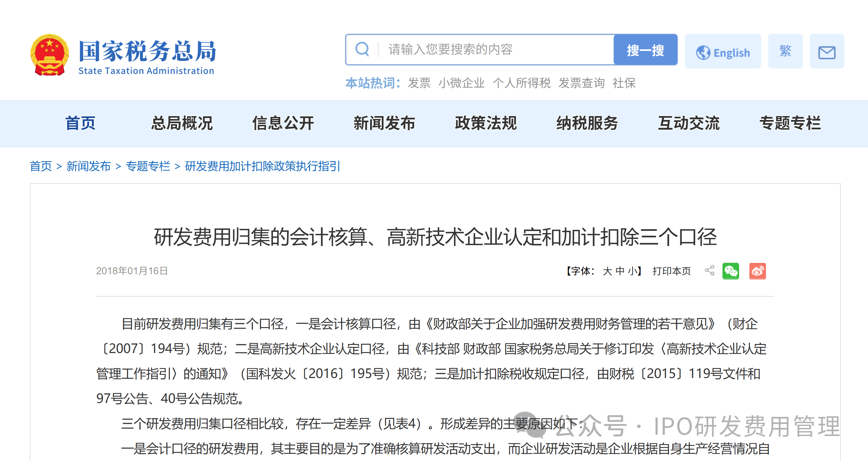
Task: Share article via the WeChat icon
Action: click(731, 271)
